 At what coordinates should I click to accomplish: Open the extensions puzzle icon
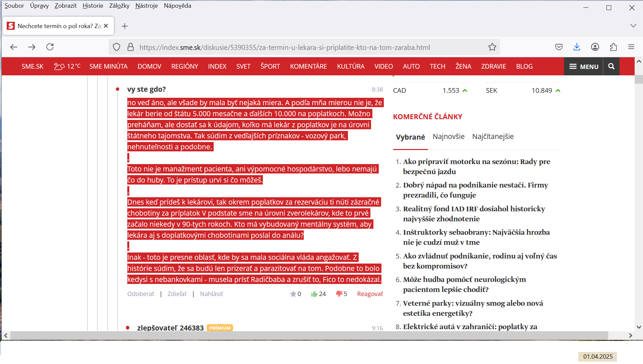pos(613,47)
